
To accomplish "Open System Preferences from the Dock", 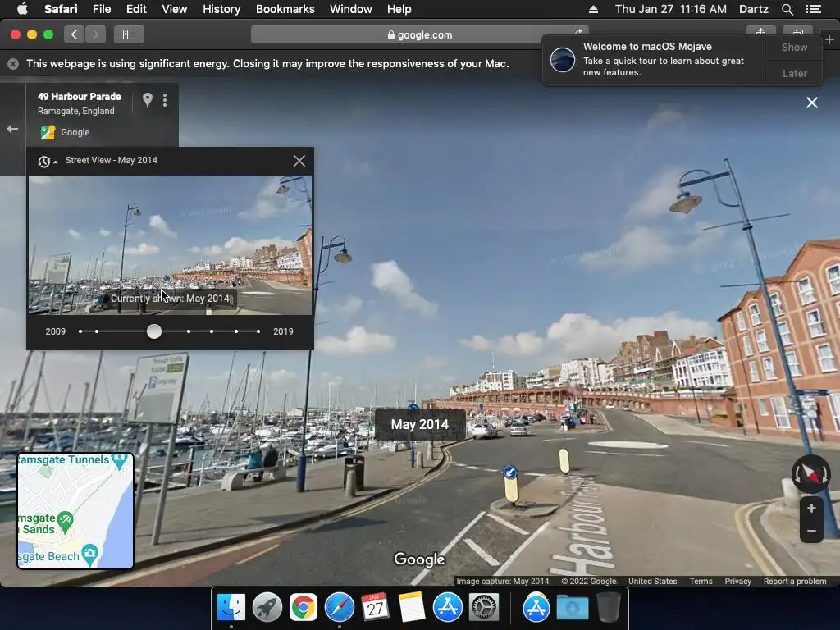I will click(483, 608).
